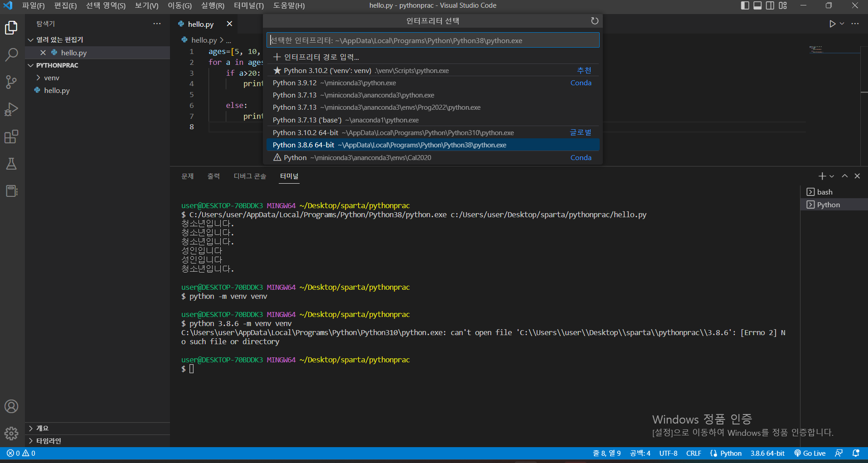The width and height of the screenshot is (868, 463).
Task: Close the terminal panel
Action: click(857, 176)
